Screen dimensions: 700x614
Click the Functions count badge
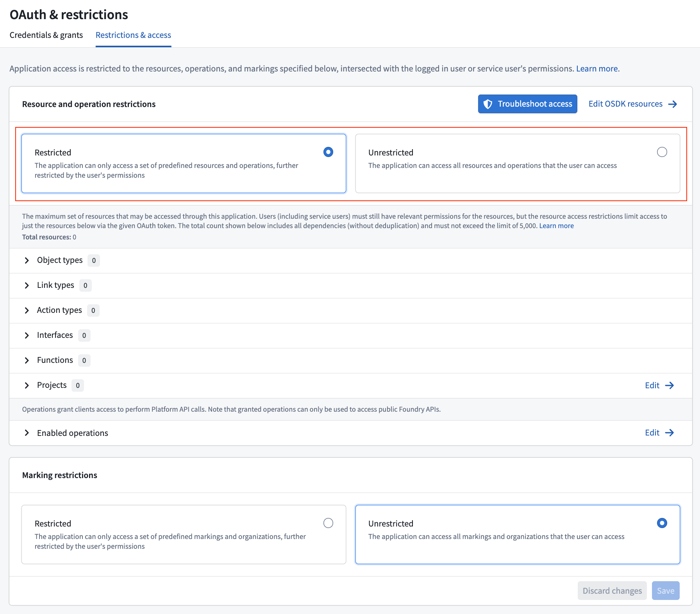click(84, 361)
